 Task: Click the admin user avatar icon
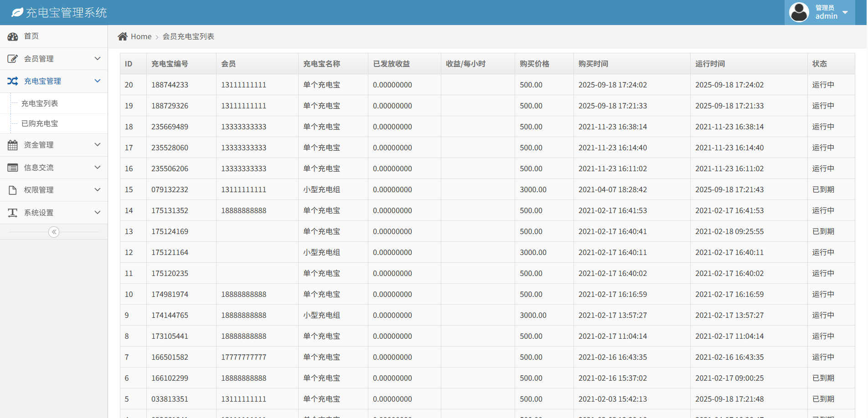[x=799, y=12]
